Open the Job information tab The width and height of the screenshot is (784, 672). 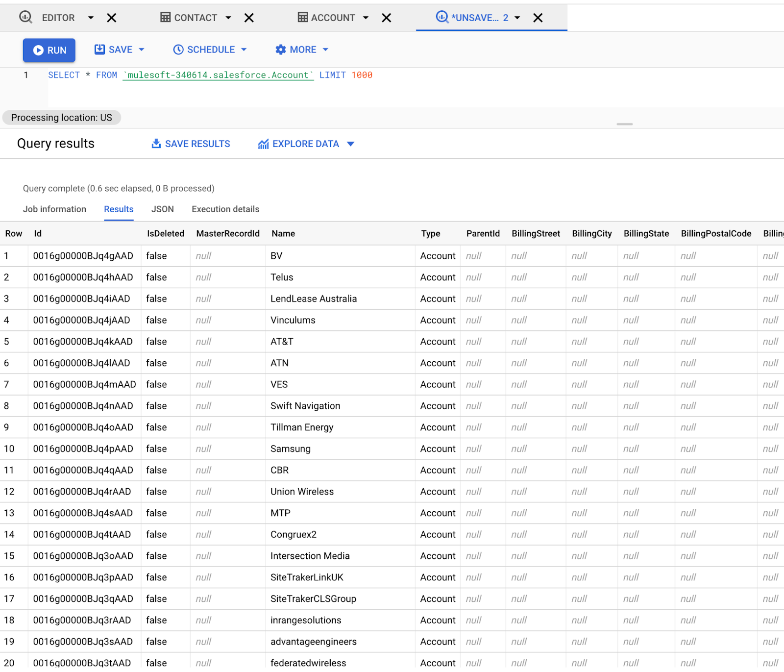click(54, 209)
